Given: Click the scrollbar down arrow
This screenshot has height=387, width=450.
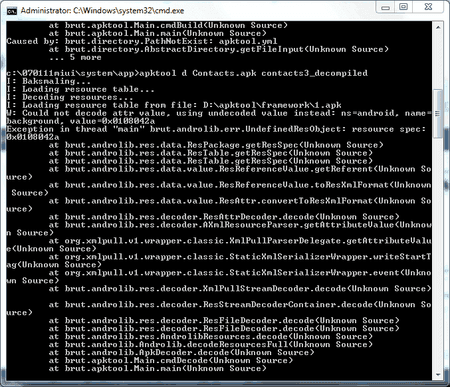Looking at the screenshot, I should pyautogui.click(x=438, y=374).
